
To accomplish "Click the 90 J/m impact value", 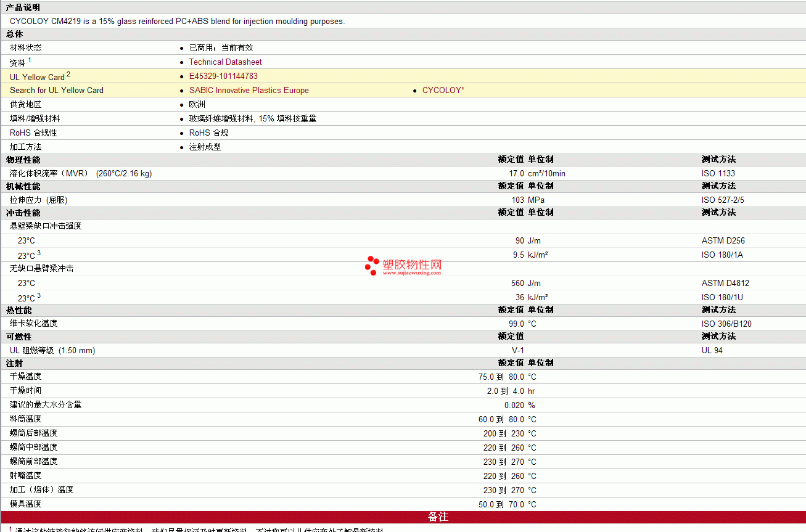I will coord(528,240).
